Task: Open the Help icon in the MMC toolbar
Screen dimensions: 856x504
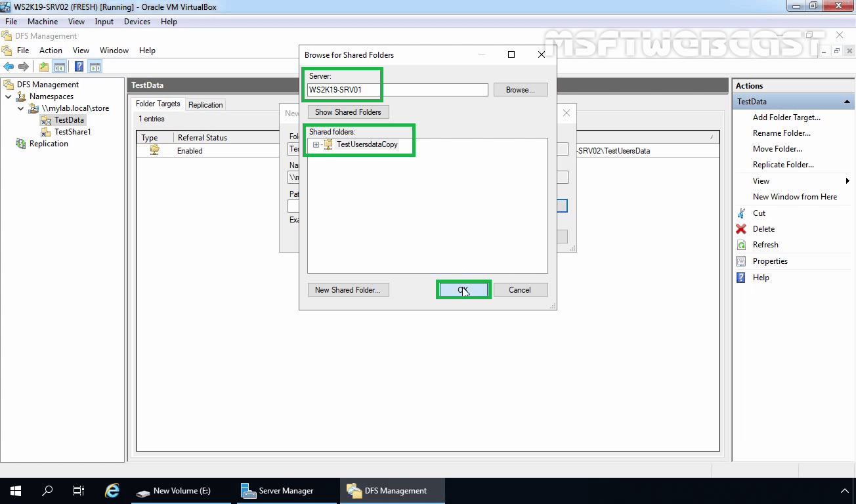Action: click(79, 66)
